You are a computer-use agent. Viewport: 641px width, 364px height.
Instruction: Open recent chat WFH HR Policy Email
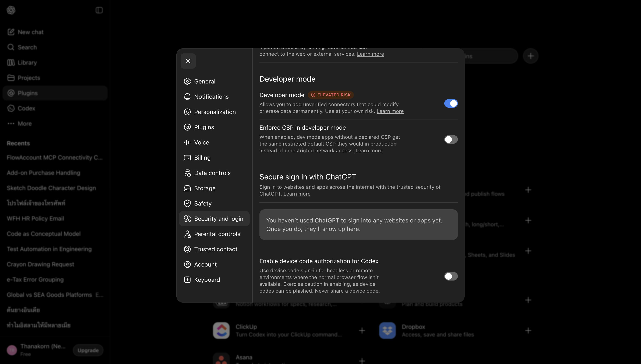click(x=55, y=218)
